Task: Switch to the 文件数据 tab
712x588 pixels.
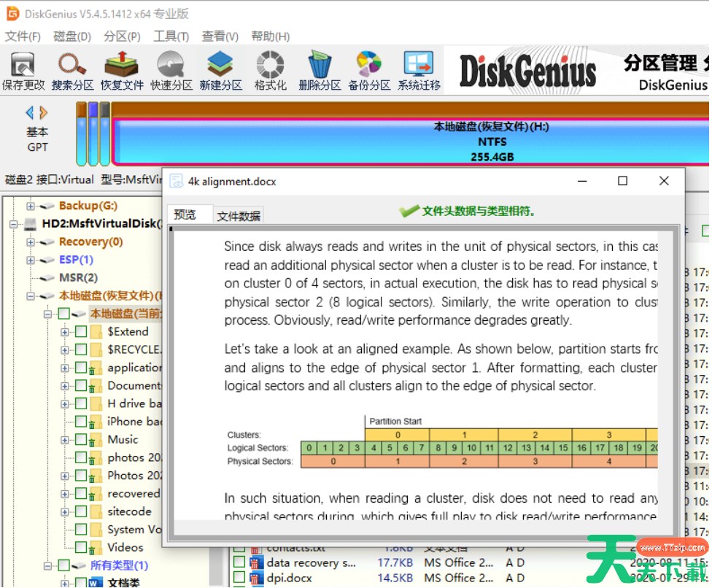Action: coord(239,216)
